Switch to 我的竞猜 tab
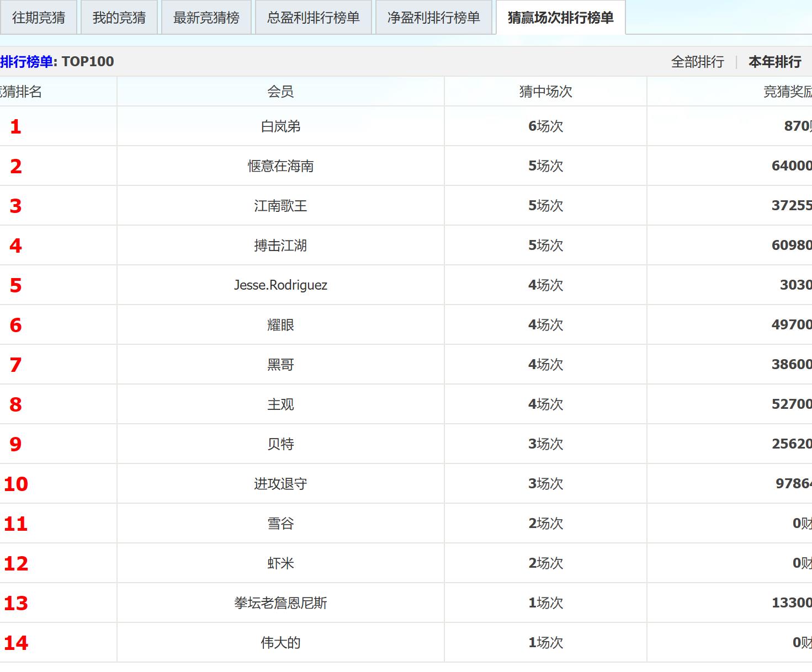Image resolution: width=812 pixels, height=672 pixels. point(119,18)
